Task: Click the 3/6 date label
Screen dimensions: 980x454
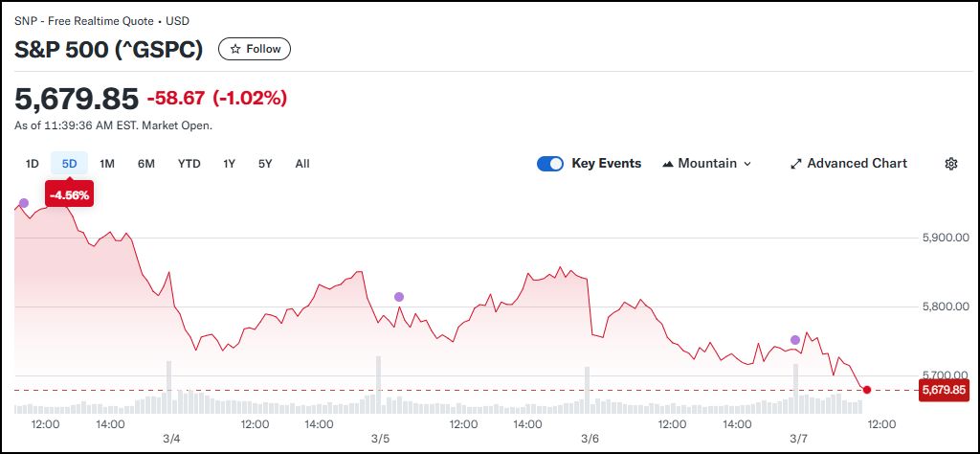Action: click(590, 438)
